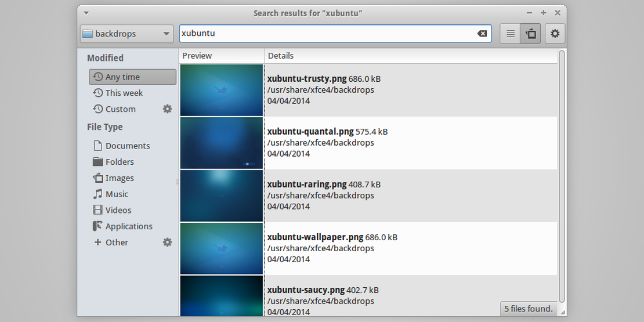Click the File Type section heading
This screenshot has height=322, width=644.
click(x=105, y=127)
